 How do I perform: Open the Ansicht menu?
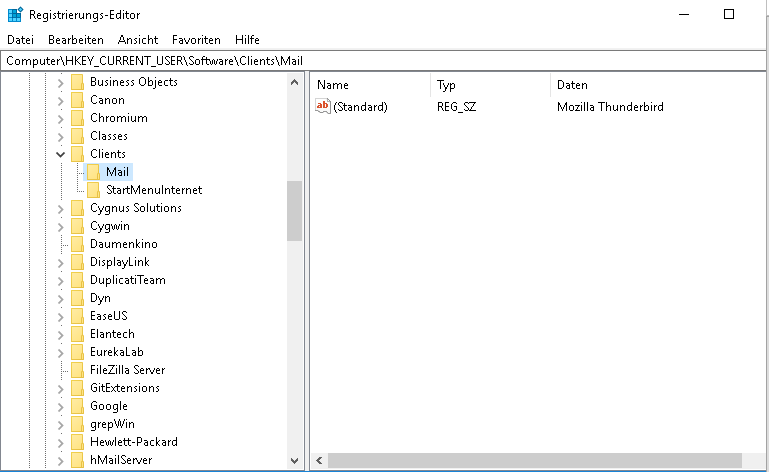(x=138, y=40)
